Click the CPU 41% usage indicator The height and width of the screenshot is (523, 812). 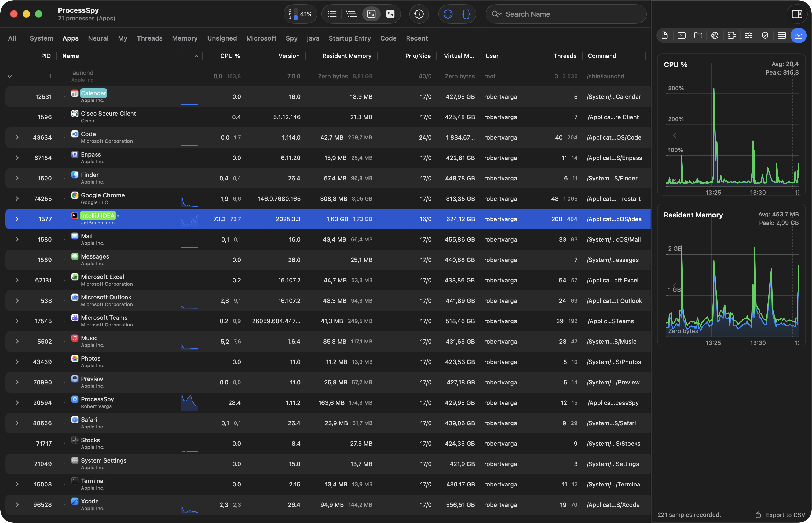tap(301, 14)
